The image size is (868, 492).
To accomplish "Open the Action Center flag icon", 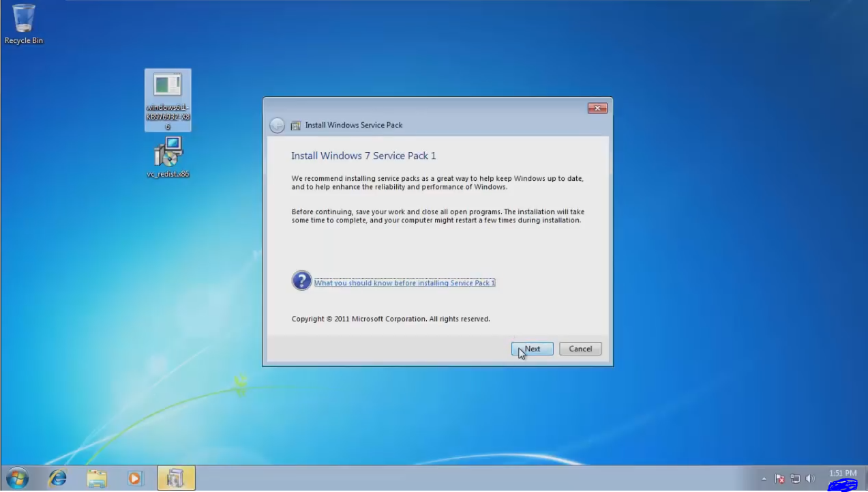I will (780, 479).
